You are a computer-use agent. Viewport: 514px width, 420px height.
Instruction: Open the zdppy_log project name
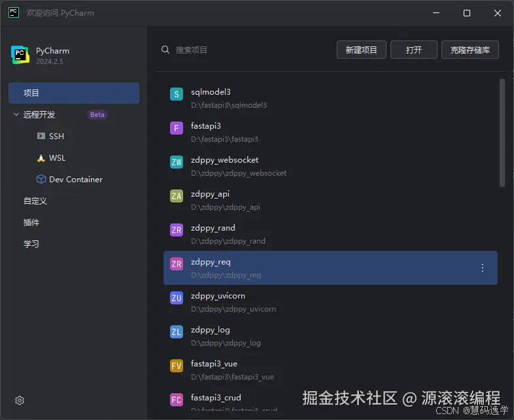click(211, 330)
